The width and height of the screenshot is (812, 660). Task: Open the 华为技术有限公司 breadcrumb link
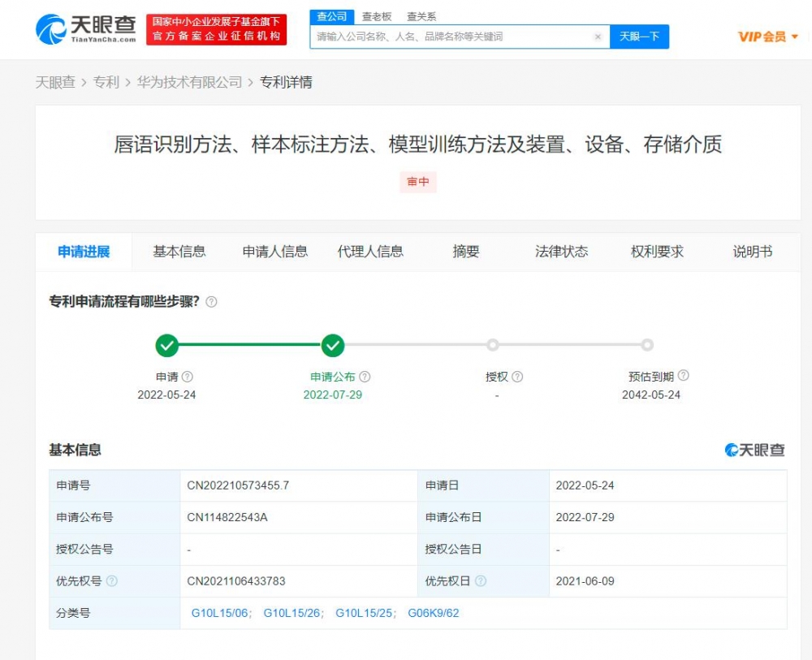tap(189, 82)
